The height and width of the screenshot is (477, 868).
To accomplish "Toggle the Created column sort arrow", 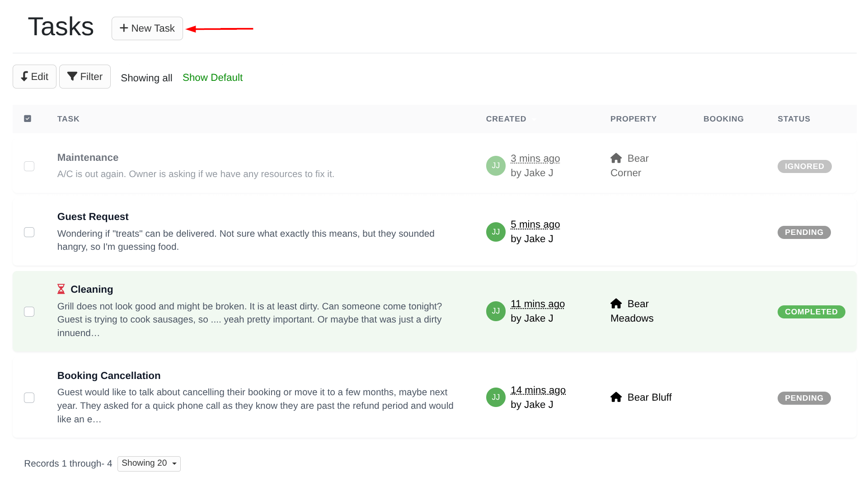I will tap(534, 119).
